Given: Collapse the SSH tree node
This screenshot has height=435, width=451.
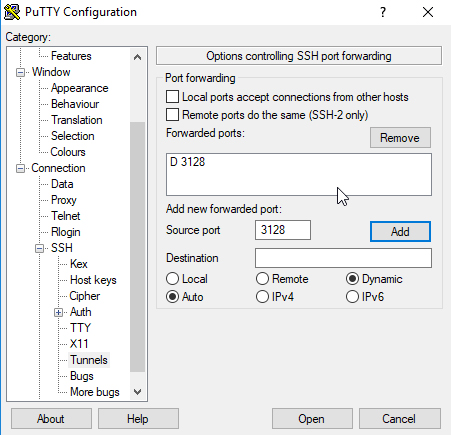Looking at the screenshot, I should coord(40,248).
